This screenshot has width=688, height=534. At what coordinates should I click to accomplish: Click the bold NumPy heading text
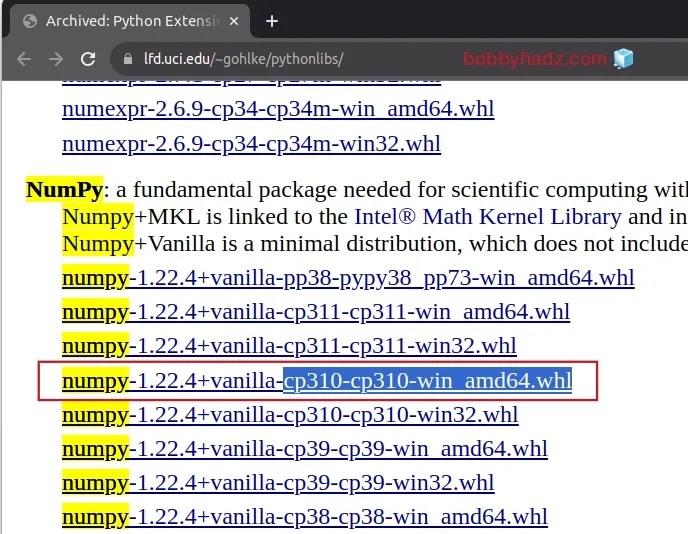click(x=64, y=190)
